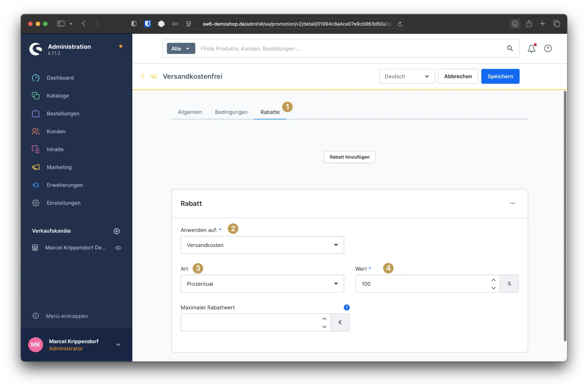Viewport: 588px width, 389px height.
Task: Open the blue tooltip next to Maximaler Rabattwert
Action: [x=347, y=307]
